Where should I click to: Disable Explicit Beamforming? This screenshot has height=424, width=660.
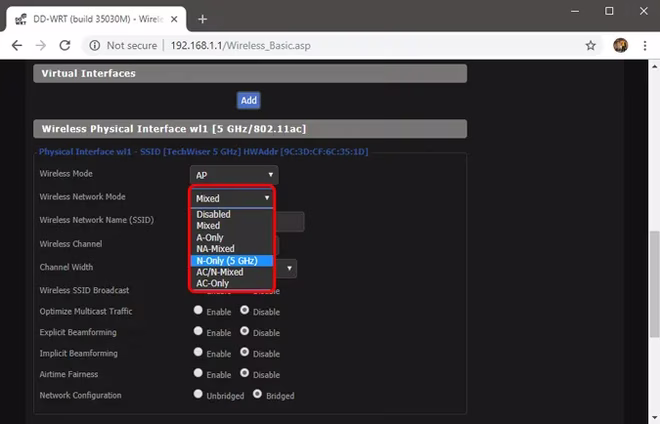(245, 331)
